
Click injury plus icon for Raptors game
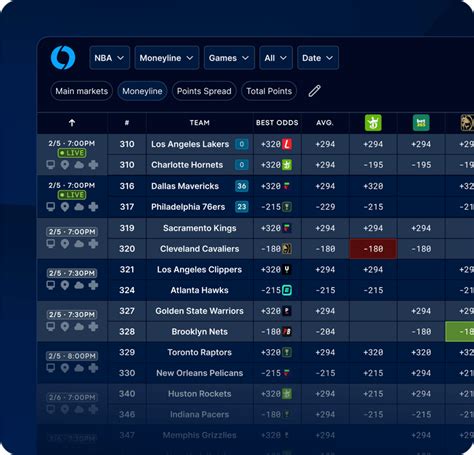click(93, 368)
